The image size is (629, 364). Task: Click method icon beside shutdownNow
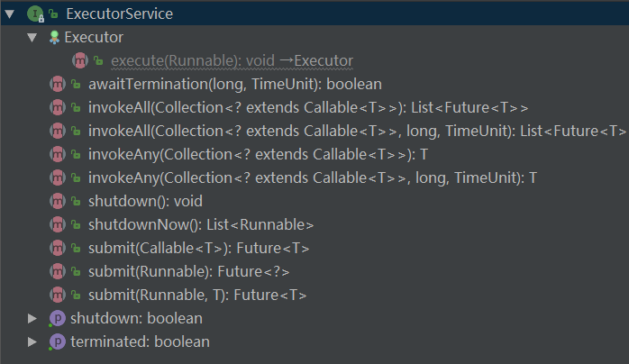click(x=56, y=224)
